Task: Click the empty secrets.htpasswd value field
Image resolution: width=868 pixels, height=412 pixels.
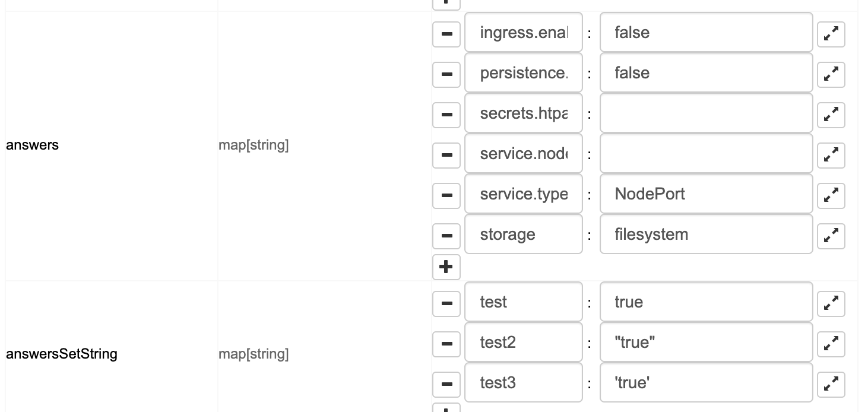Action: click(706, 113)
